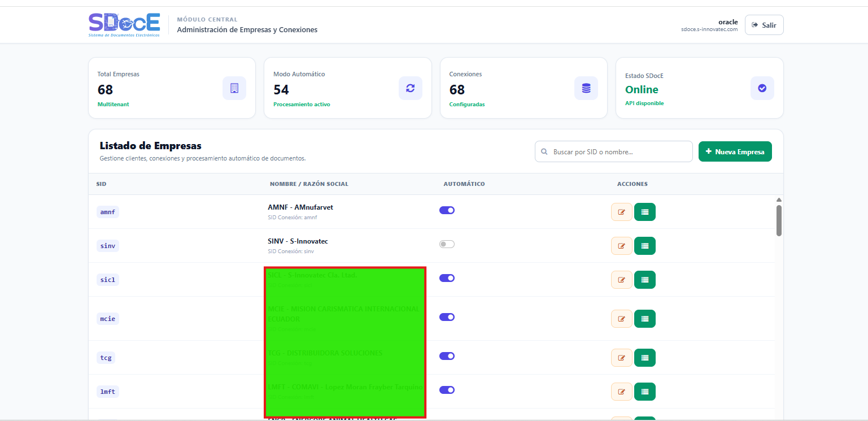Click the company name SINV - S-Innovatec
This screenshot has height=421, width=868.
pyautogui.click(x=298, y=241)
